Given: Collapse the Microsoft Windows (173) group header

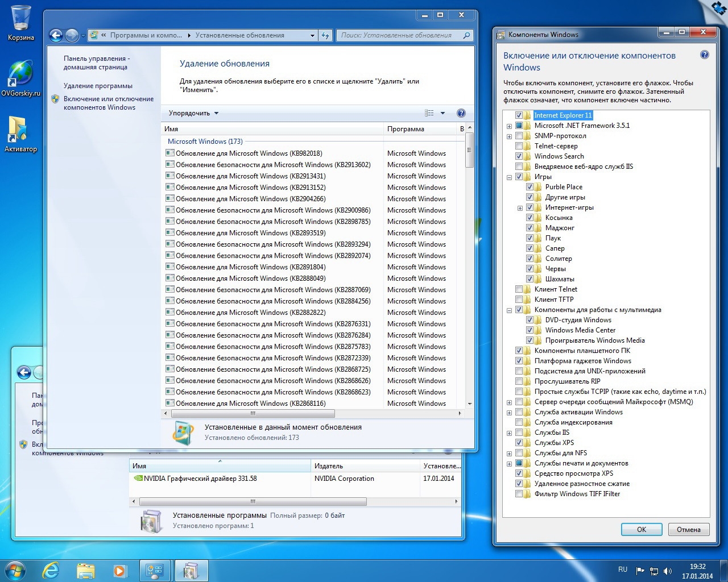Looking at the screenshot, I should [205, 142].
